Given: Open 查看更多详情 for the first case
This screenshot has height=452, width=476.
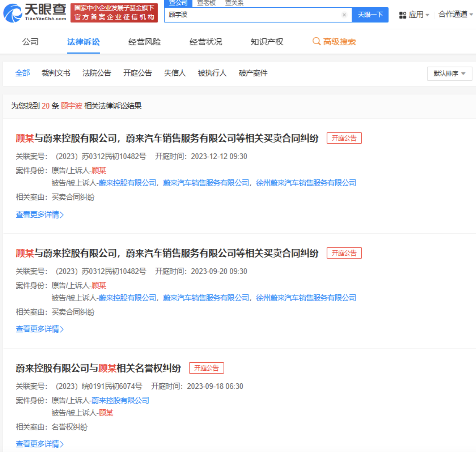Looking at the screenshot, I should tap(39, 215).
